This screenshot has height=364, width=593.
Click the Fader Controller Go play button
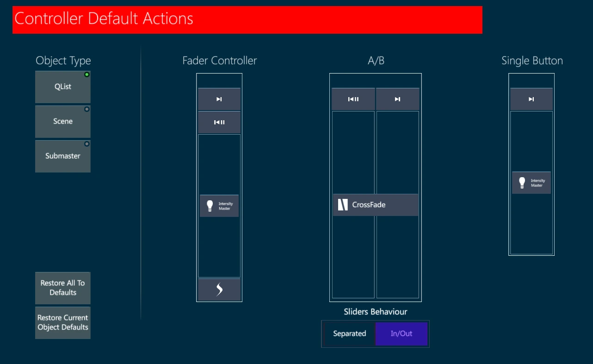pyautogui.click(x=219, y=99)
